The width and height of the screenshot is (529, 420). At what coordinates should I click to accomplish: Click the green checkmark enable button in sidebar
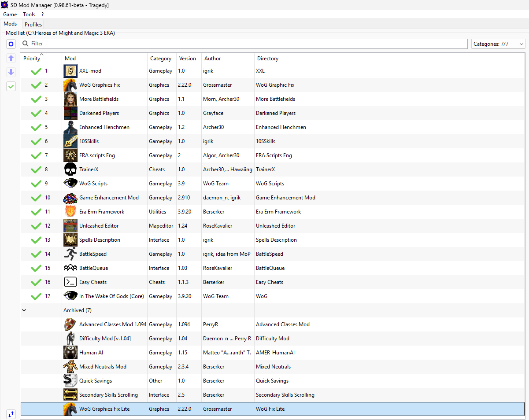pos(11,87)
